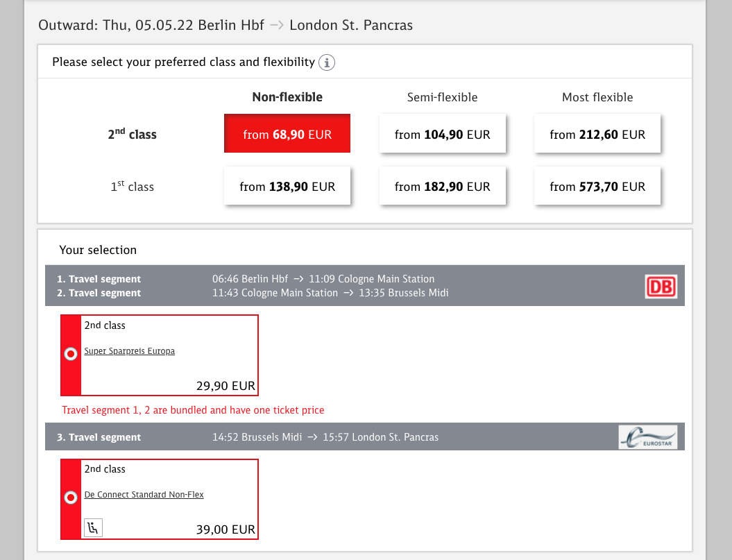This screenshot has width=732, height=560.
Task: Click the seat icon in the De Connect fare
Action: [x=93, y=527]
